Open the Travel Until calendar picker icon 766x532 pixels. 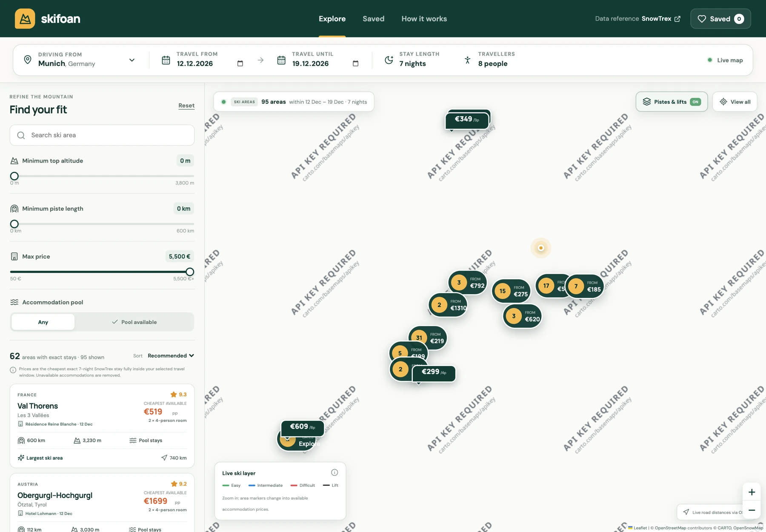pos(356,63)
